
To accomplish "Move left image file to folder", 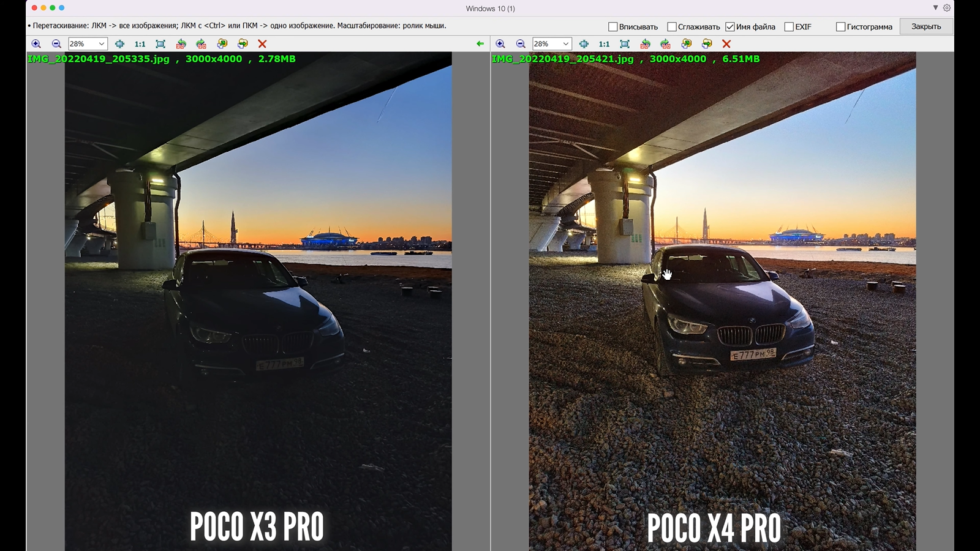I will 243,44.
